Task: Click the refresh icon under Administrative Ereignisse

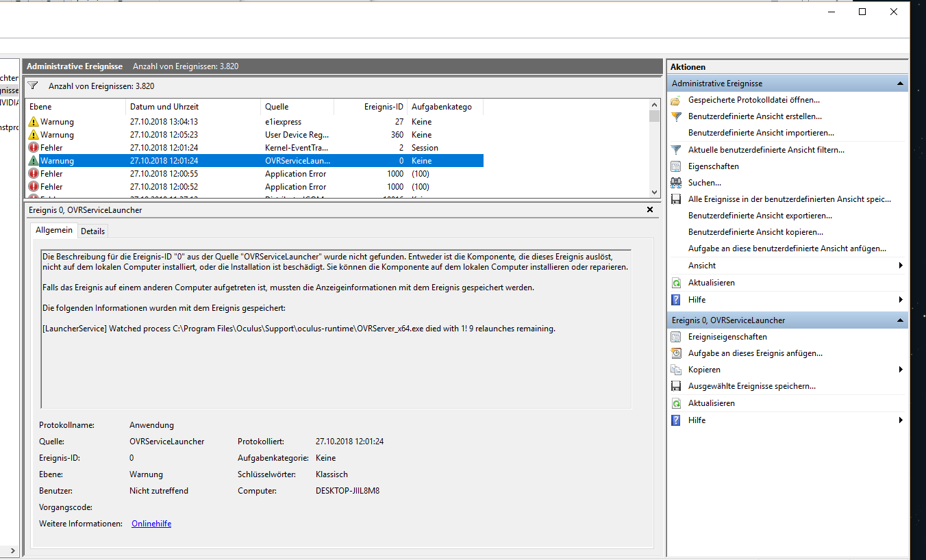Action: tap(676, 283)
